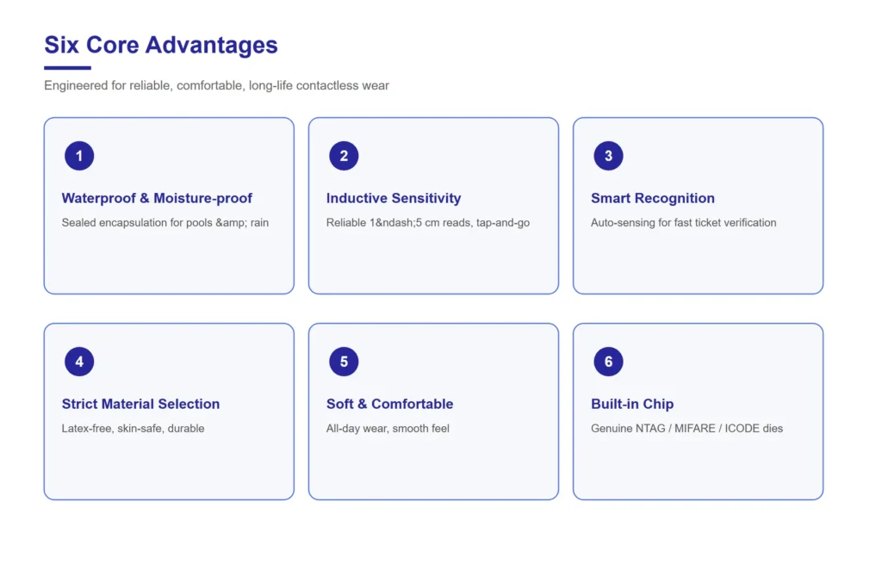Image resolution: width=882 pixels, height=588 pixels.
Task: Click the number 5 circle badge
Action: click(344, 362)
